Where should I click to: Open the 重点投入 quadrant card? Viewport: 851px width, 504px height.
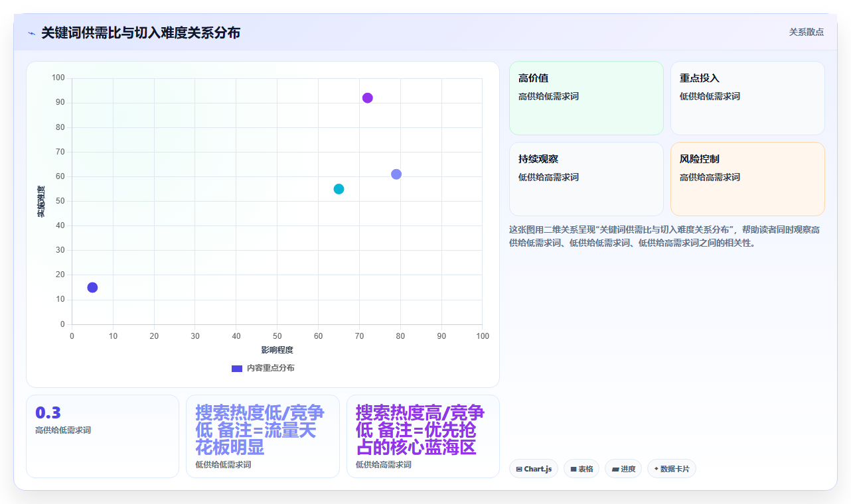[747, 98]
